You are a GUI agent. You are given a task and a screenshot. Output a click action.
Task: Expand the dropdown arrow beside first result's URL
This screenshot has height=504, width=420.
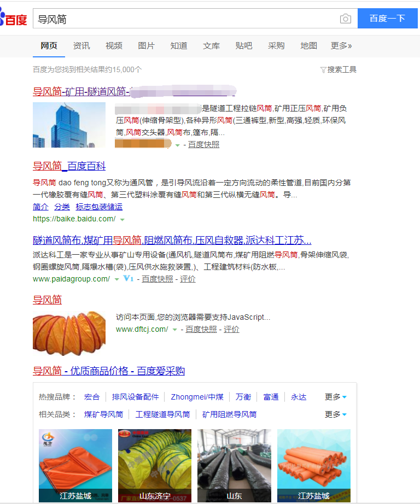[x=178, y=145]
